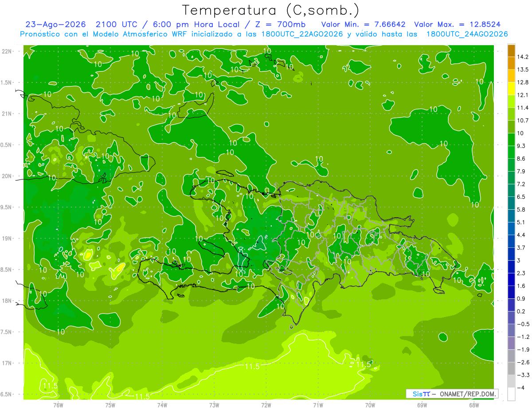
Task: Click the '75W' longitude axis label
Action: point(110,405)
